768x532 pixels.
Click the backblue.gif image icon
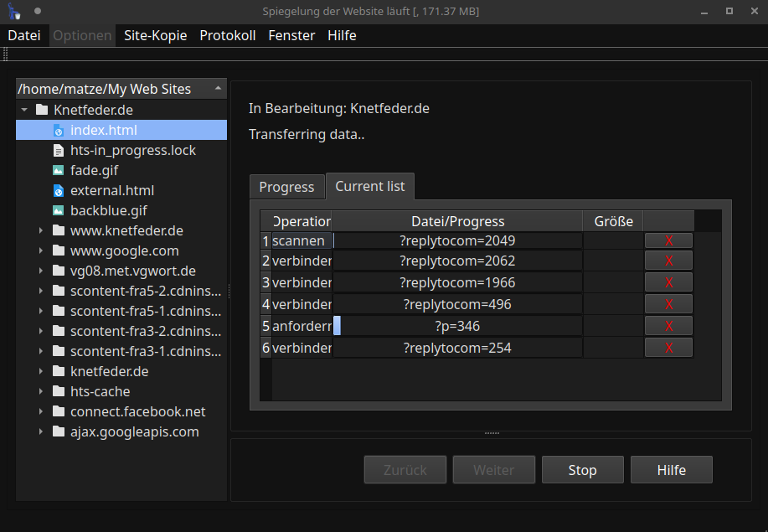coord(59,211)
